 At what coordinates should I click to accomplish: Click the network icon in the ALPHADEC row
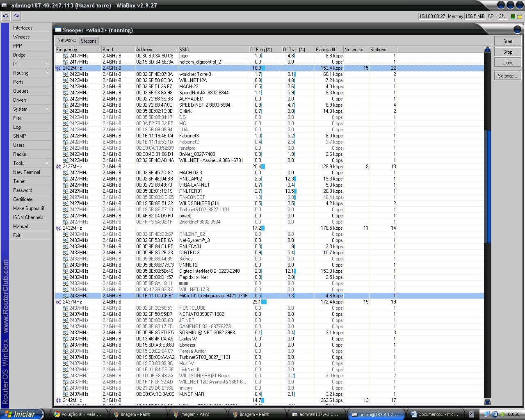point(65,99)
